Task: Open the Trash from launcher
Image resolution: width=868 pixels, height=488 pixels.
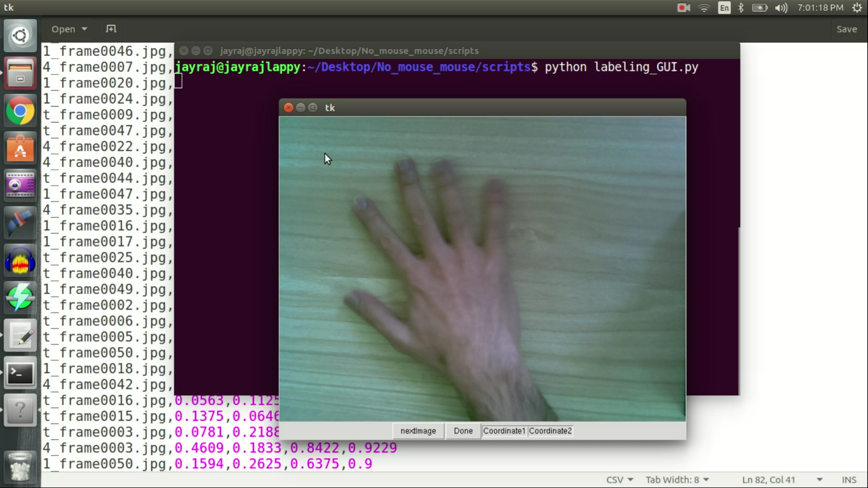Action: [20, 466]
